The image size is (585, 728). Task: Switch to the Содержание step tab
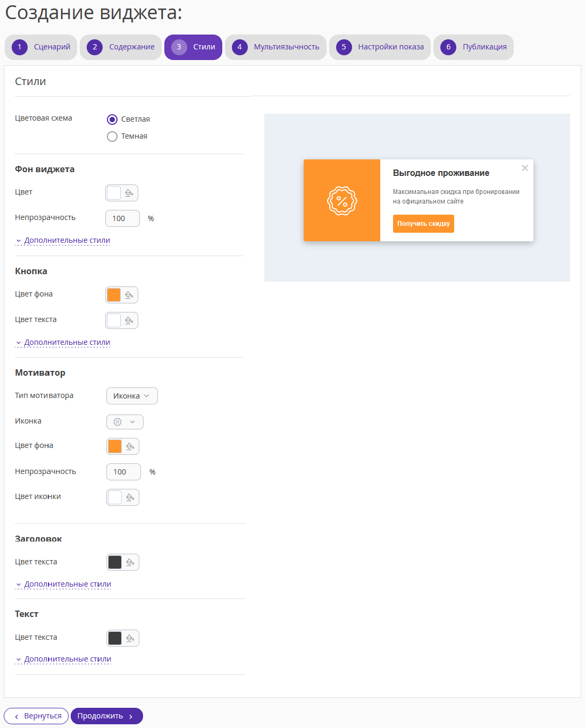click(x=121, y=47)
